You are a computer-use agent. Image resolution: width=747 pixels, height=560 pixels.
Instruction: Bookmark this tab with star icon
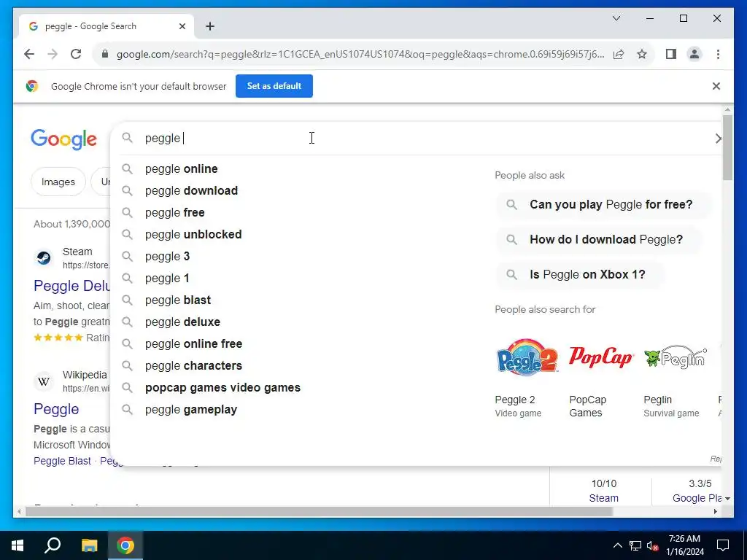[642, 54]
